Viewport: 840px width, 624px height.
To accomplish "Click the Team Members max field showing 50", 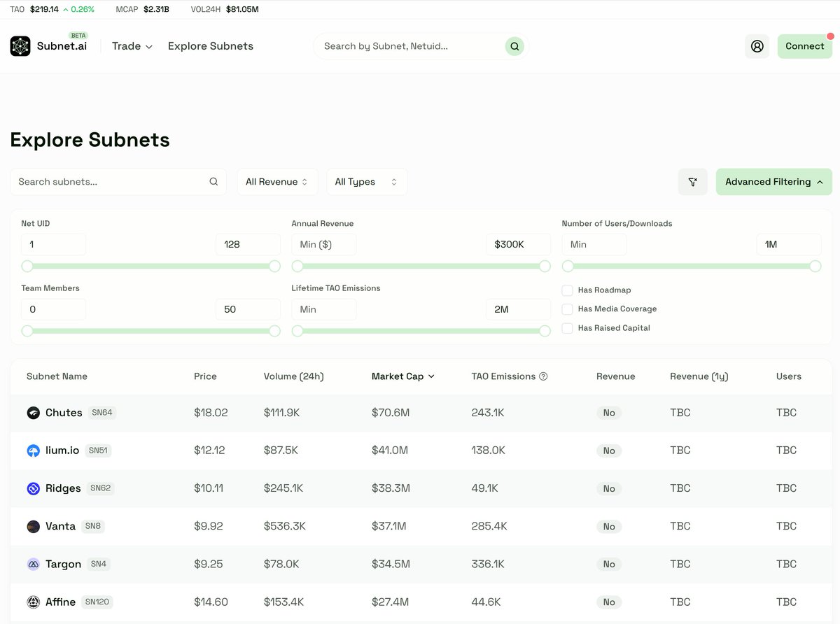I will (248, 309).
